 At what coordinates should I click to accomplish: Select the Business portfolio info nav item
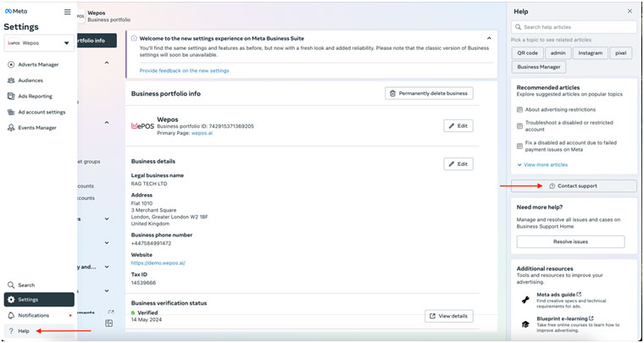(97, 41)
